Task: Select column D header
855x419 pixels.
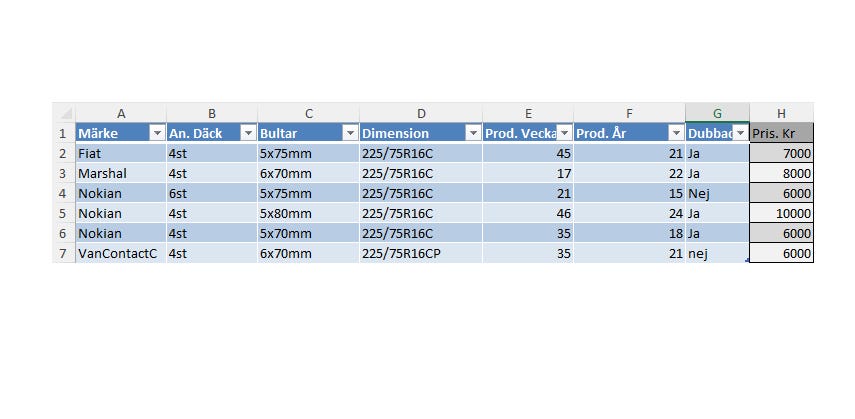Action: (421, 114)
